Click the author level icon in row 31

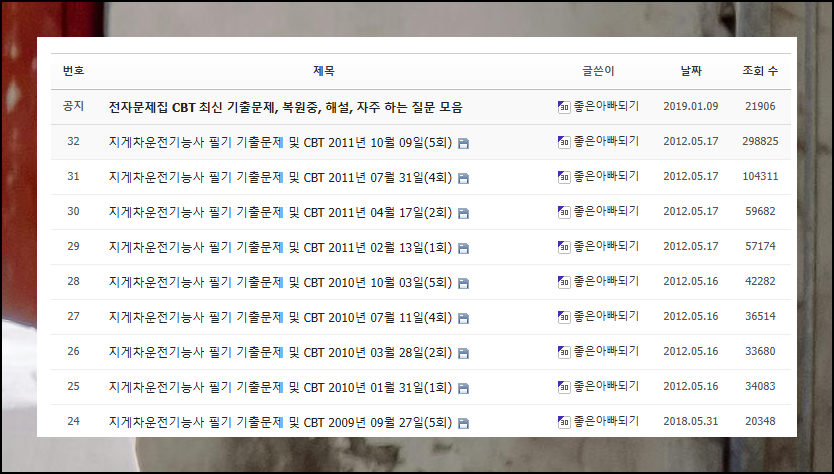(x=564, y=177)
